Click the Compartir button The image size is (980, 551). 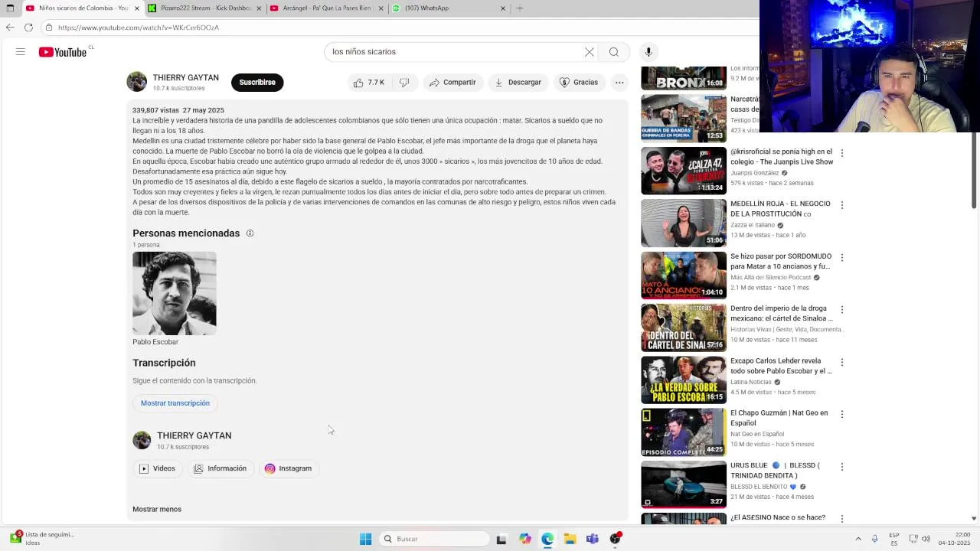pyautogui.click(x=452, y=83)
